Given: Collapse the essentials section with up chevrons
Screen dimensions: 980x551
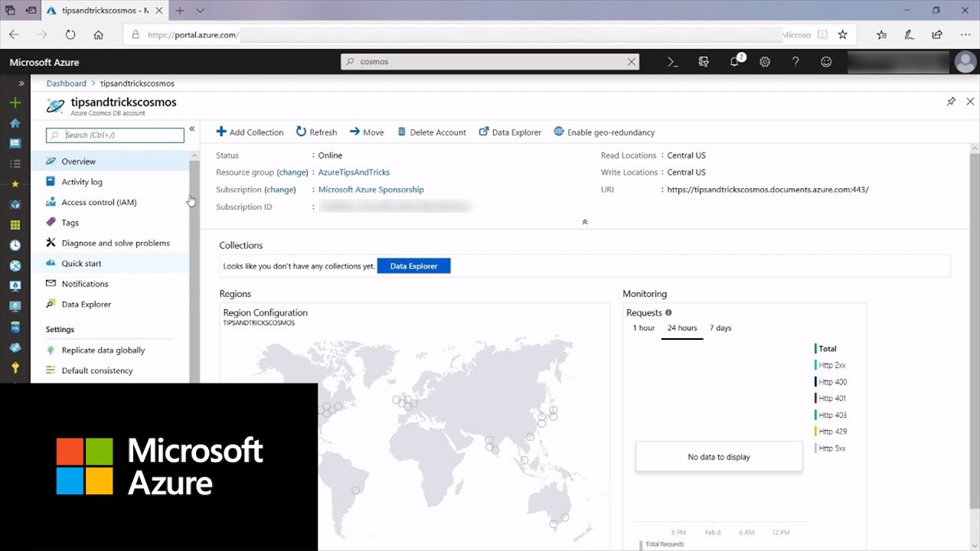Looking at the screenshot, I should point(585,222).
